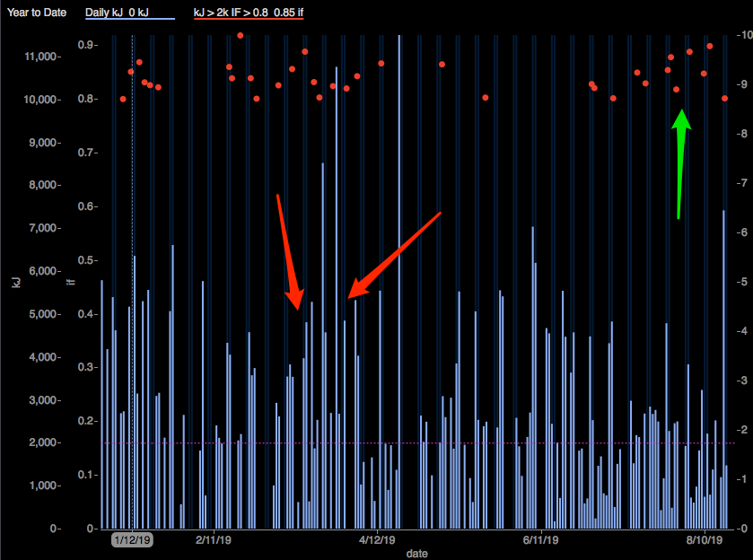The image size is (753, 560).
Task: Click the right axis tick label 2
Action: [x=744, y=429]
